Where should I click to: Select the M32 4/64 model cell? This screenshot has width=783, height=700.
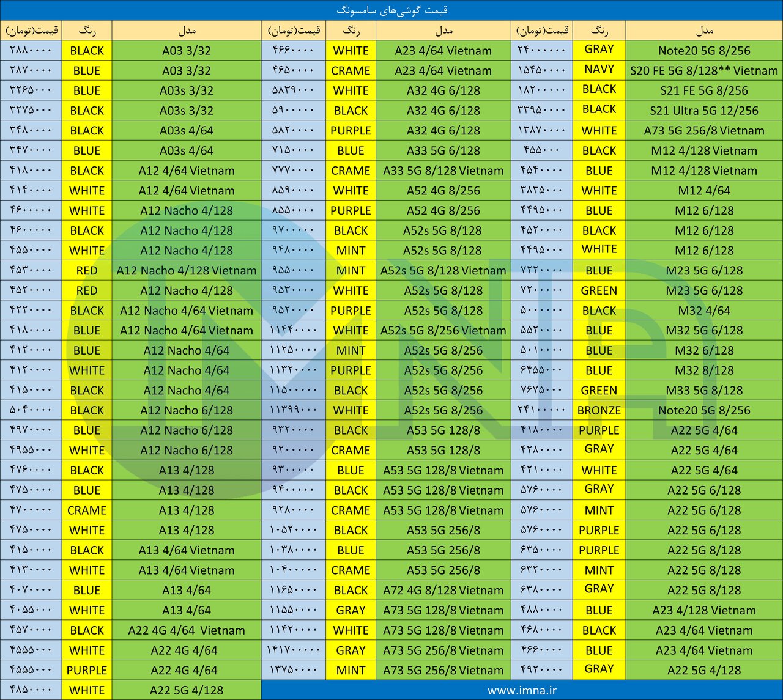pos(704,311)
